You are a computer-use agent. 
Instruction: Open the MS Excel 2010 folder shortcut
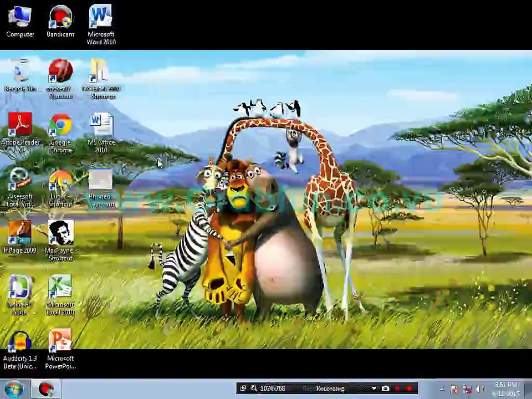101,79
